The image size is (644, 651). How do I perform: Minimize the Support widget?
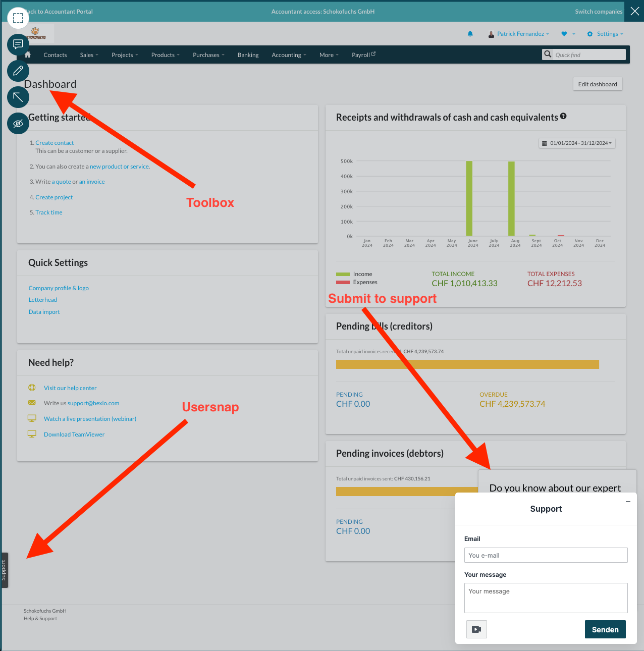(x=628, y=501)
